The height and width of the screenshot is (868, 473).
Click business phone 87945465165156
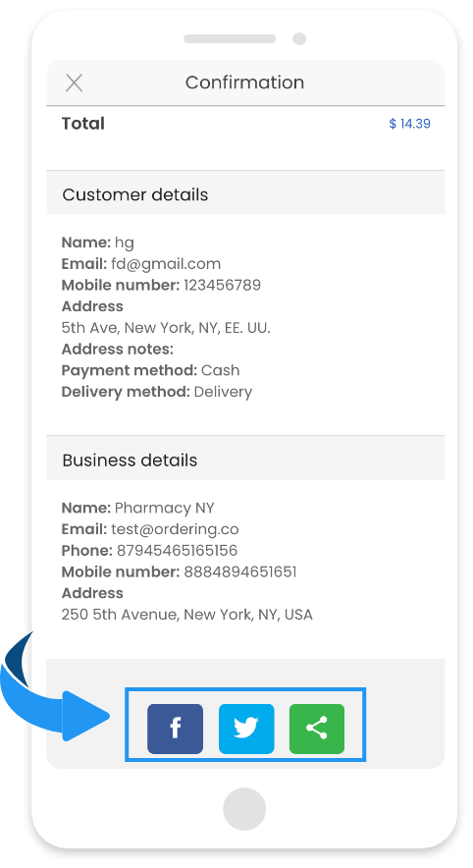177,550
